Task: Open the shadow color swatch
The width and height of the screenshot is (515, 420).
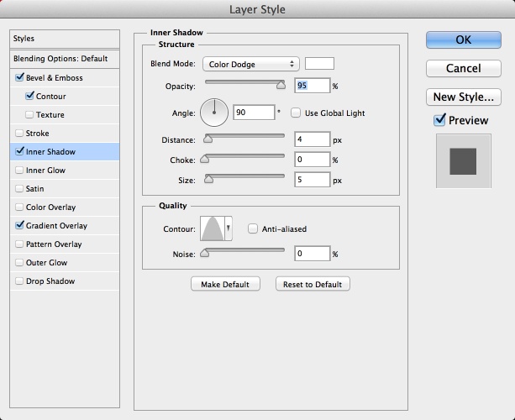Action: coord(319,63)
